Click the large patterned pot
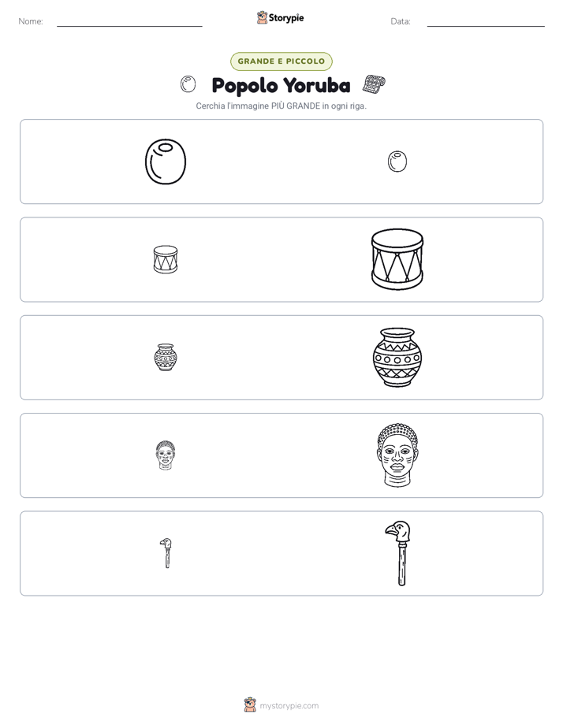The width and height of the screenshot is (563, 728). click(397, 357)
